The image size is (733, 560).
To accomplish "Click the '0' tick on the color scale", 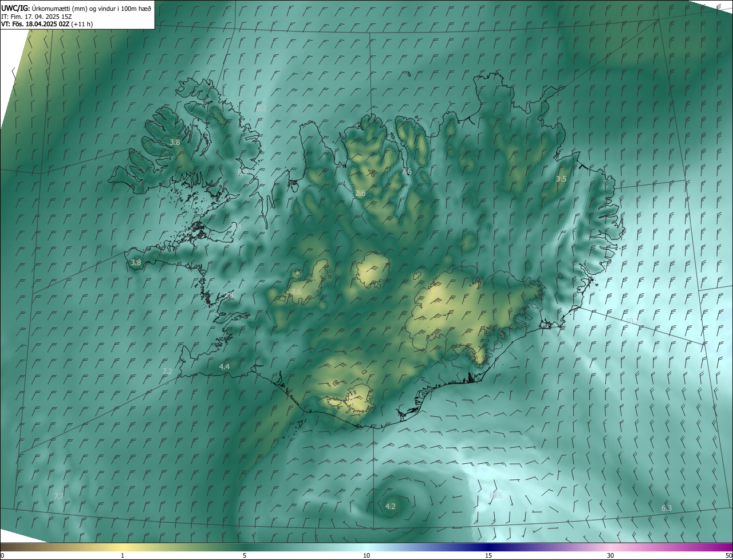I will click(2, 555).
